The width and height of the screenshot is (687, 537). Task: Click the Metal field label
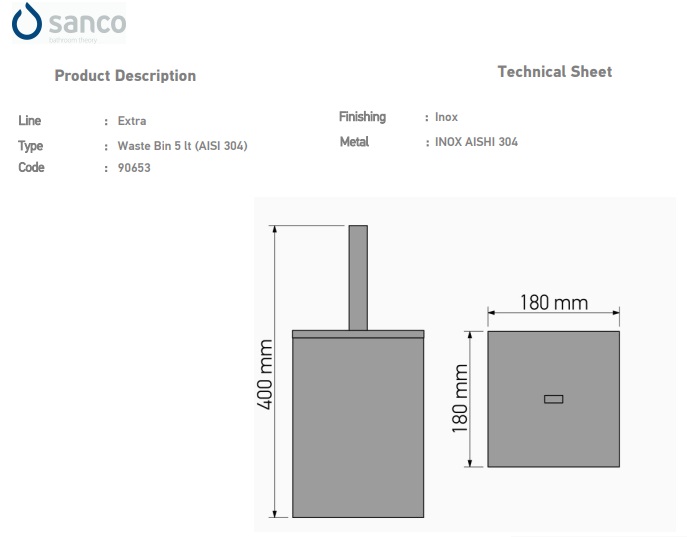[354, 142]
